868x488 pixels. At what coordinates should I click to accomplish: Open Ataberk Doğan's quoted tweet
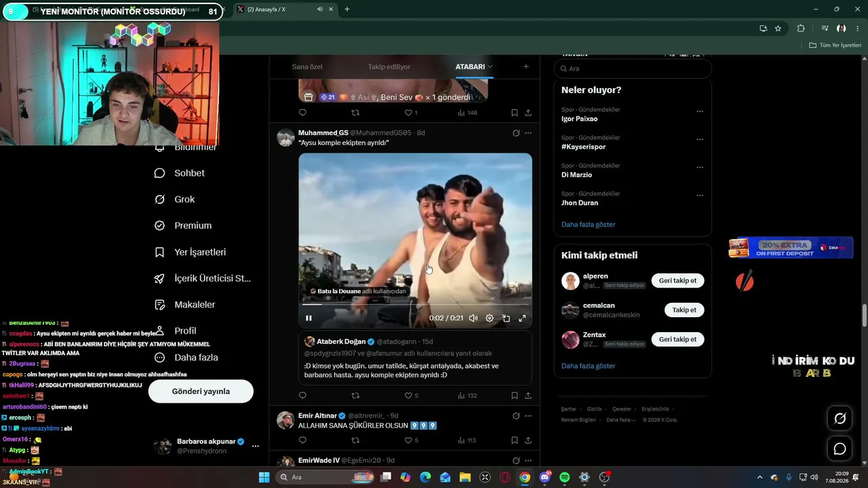pos(415,359)
